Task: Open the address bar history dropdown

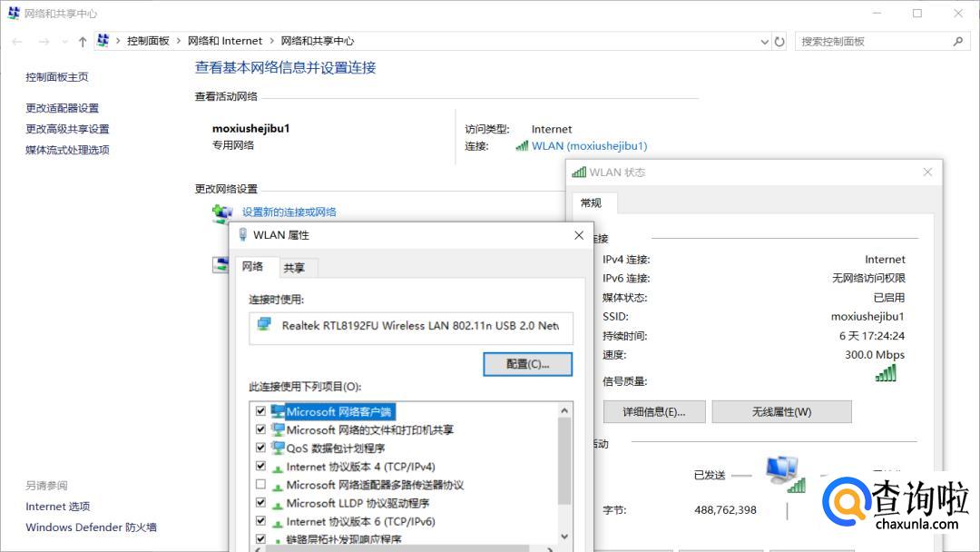Action: pos(764,42)
